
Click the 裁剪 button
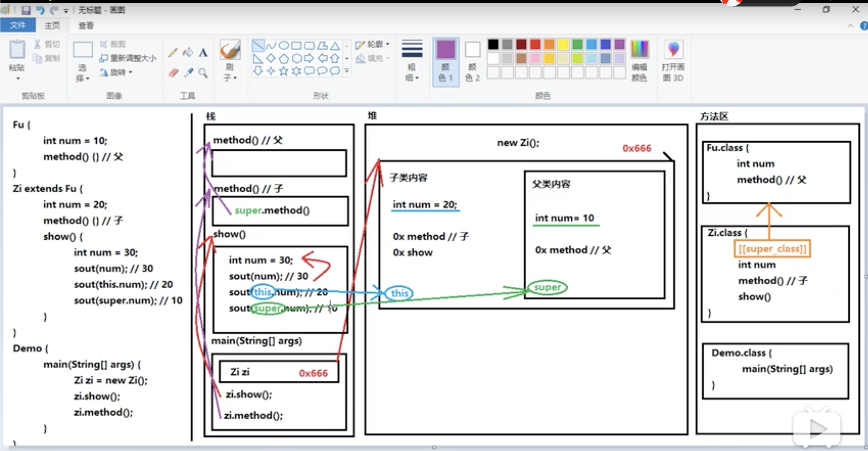tap(113, 44)
